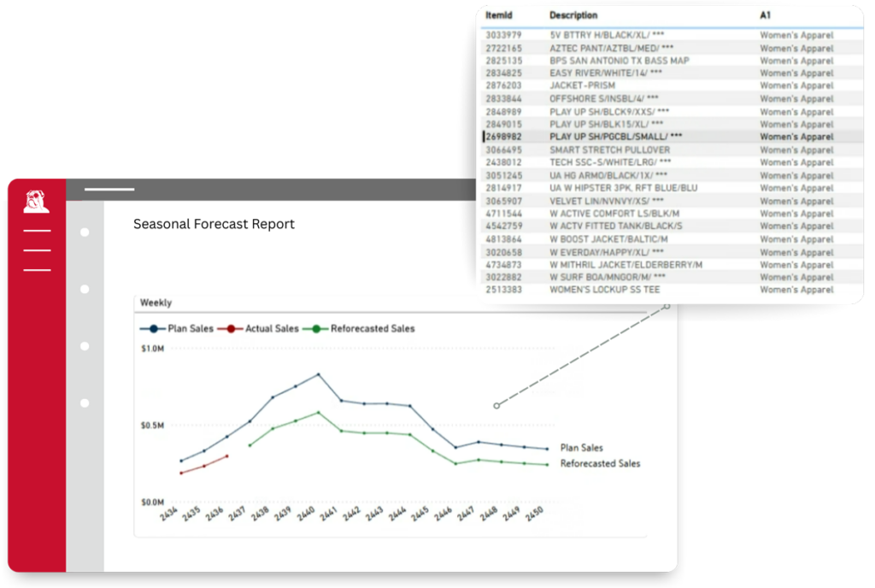Select row TECH SSC-S/WHITE/LRG
The height and width of the screenshot is (588, 875).
point(672,162)
